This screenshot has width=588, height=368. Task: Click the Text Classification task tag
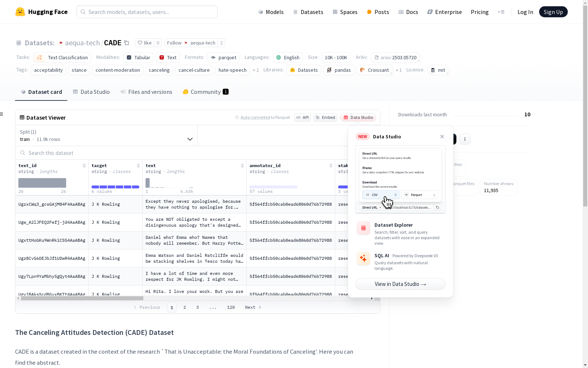(x=62, y=57)
